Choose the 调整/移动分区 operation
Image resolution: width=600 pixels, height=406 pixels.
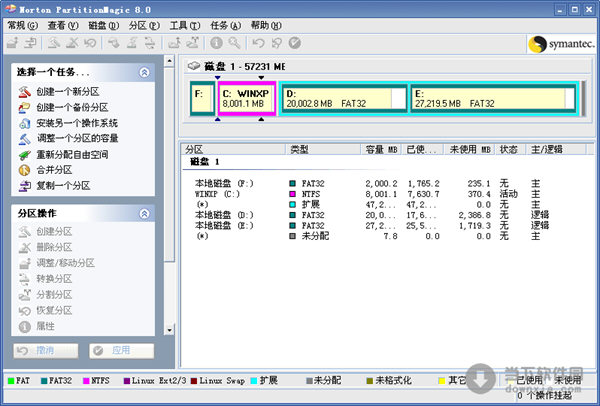coord(65,263)
